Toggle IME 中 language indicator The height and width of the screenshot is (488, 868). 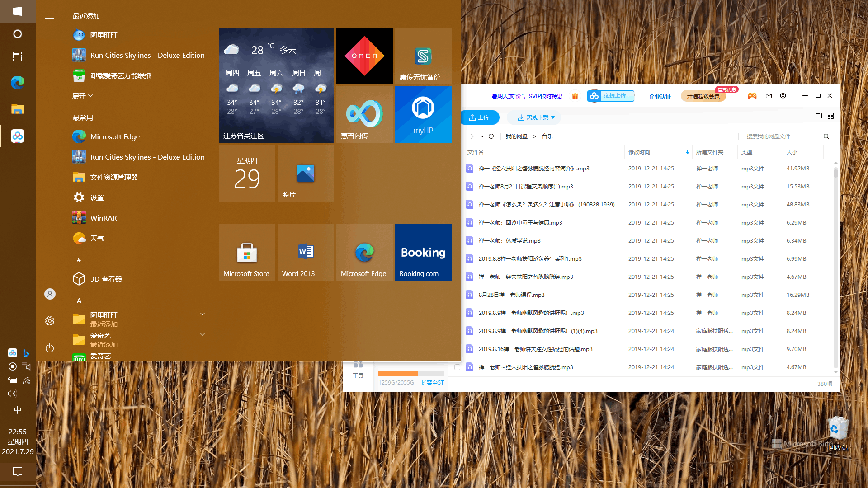tap(18, 410)
